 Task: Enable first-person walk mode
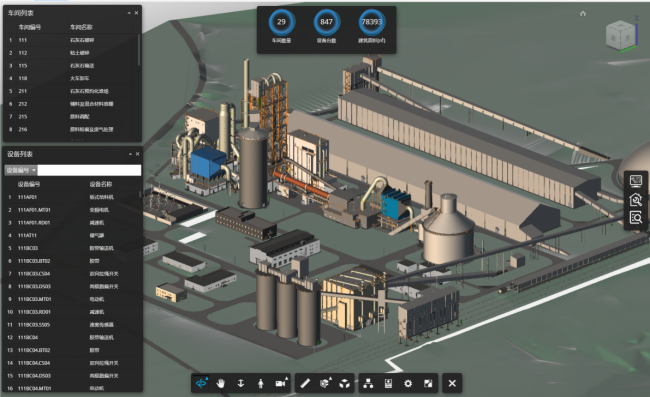click(260, 383)
